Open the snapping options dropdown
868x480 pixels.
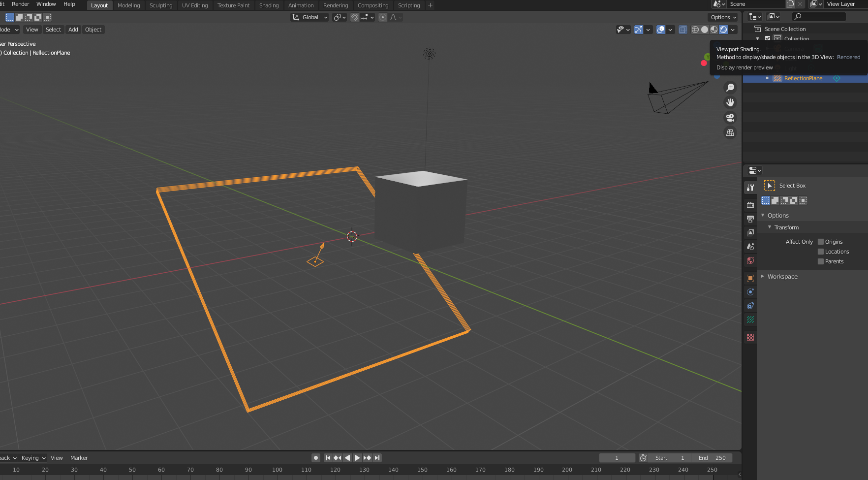coord(368,17)
